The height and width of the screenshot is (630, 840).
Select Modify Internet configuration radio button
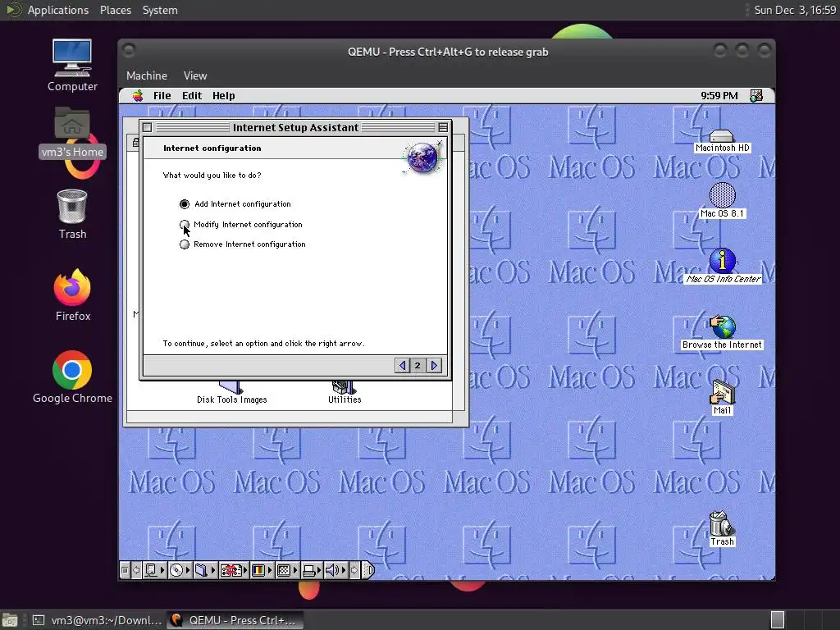(x=185, y=225)
